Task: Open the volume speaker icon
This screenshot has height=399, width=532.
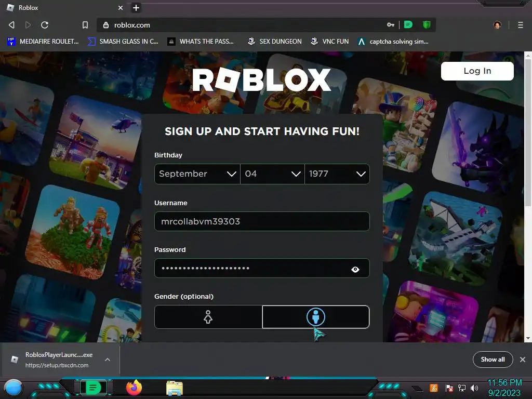Action: tap(474, 388)
